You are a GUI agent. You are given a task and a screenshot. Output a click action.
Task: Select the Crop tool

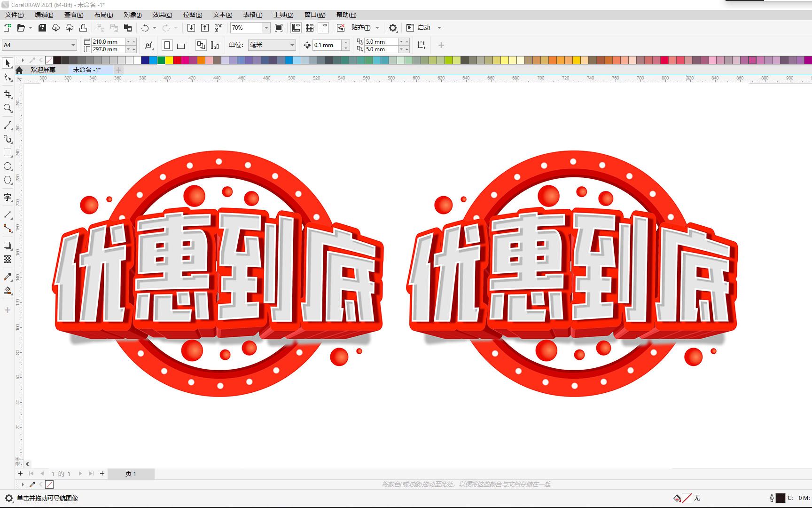pyautogui.click(x=8, y=95)
